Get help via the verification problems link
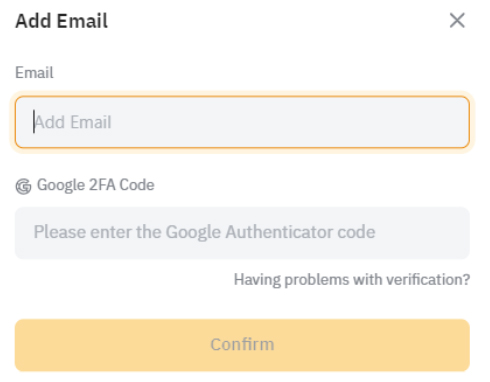Screen dimensions: 490x382 [352, 279]
